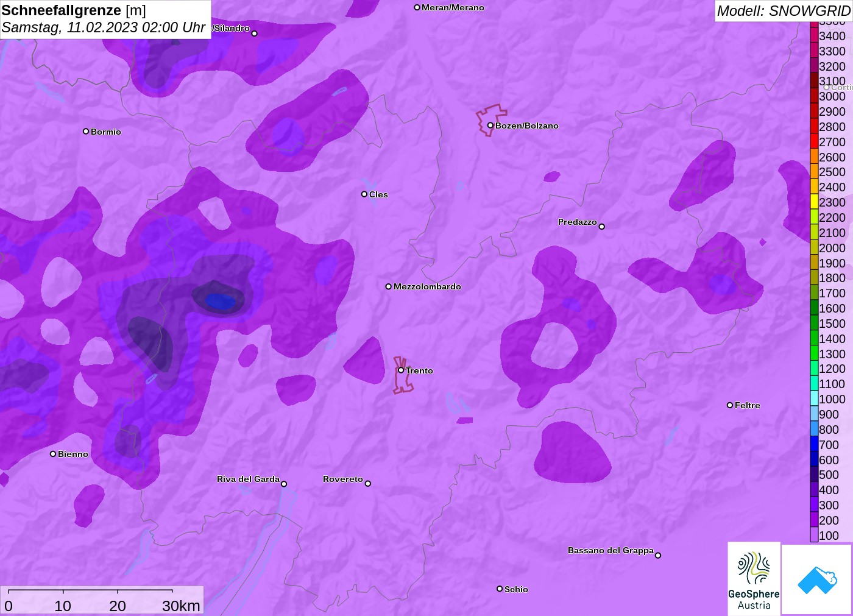Select the 1400 m green legend swatch

[814, 338]
